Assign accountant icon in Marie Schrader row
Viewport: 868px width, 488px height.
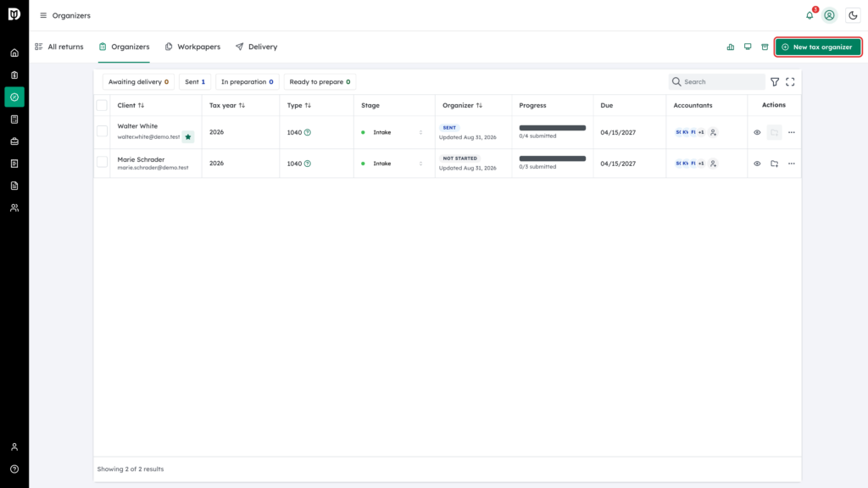pos(713,164)
